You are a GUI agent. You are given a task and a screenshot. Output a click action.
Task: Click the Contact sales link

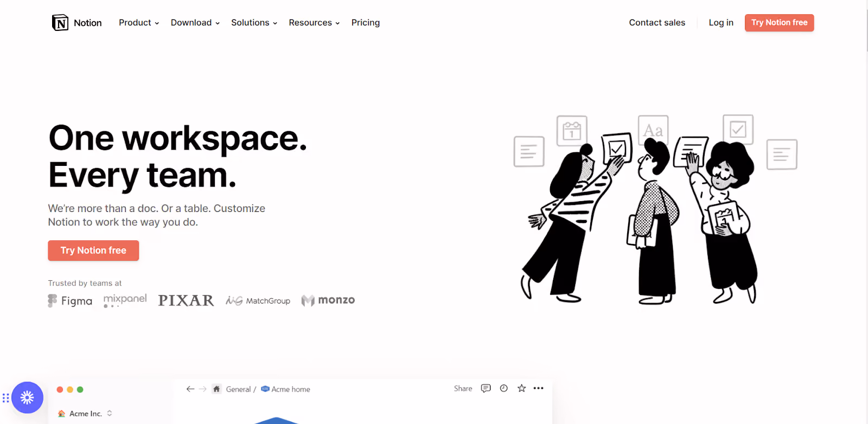pos(657,23)
